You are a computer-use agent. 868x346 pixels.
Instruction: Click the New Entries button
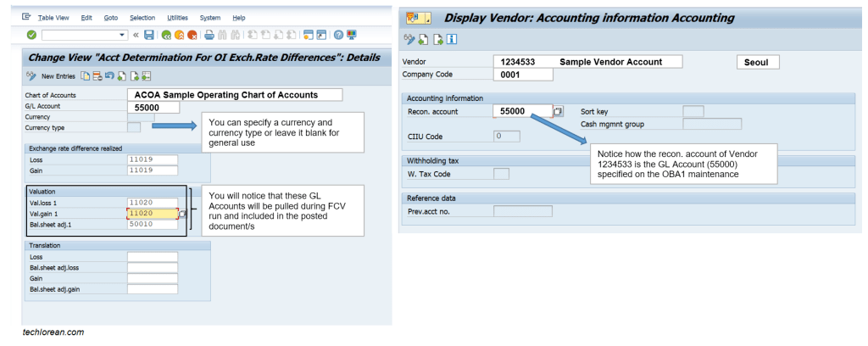pyautogui.click(x=58, y=76)
